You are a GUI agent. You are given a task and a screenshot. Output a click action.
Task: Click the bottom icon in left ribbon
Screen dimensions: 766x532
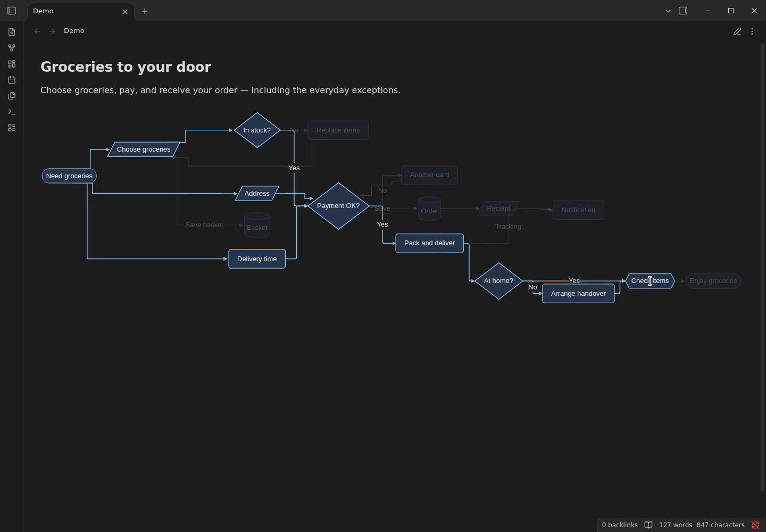pyautogui.click(x=12, y=128)
